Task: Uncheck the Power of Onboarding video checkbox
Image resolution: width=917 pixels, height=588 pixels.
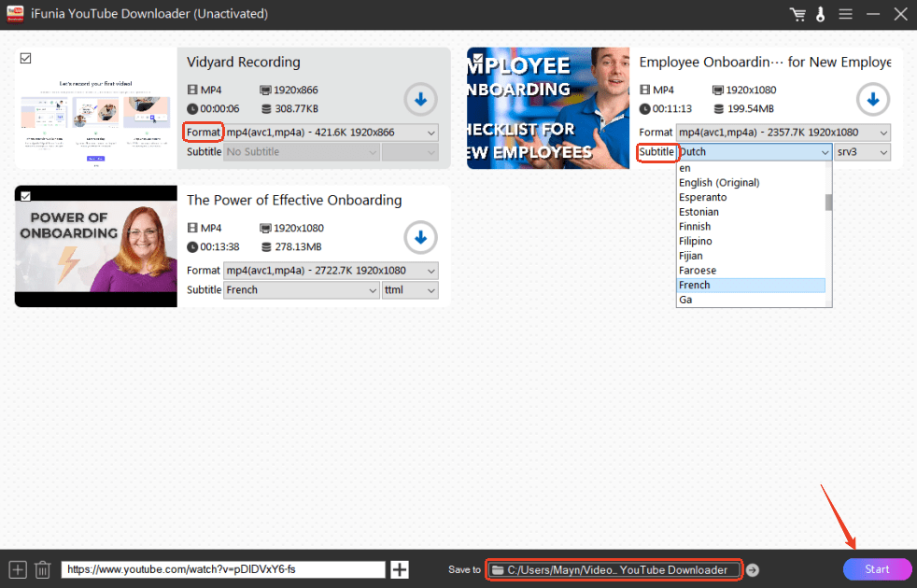Action: pos(25,196)
